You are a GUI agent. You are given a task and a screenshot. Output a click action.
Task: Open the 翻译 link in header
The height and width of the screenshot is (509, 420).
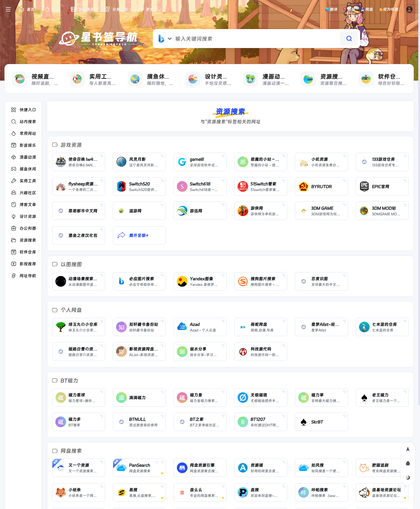(x=331, y=9)
